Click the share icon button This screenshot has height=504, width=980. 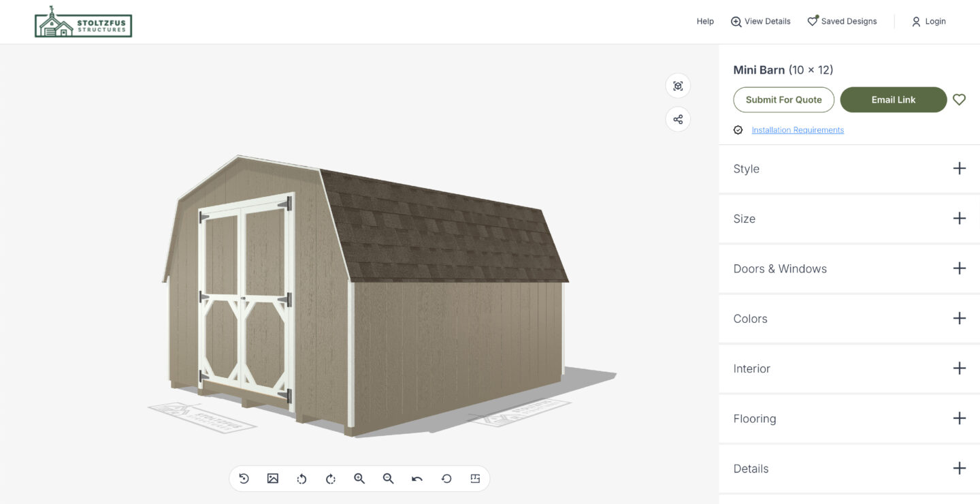click(x=678, y=120)
